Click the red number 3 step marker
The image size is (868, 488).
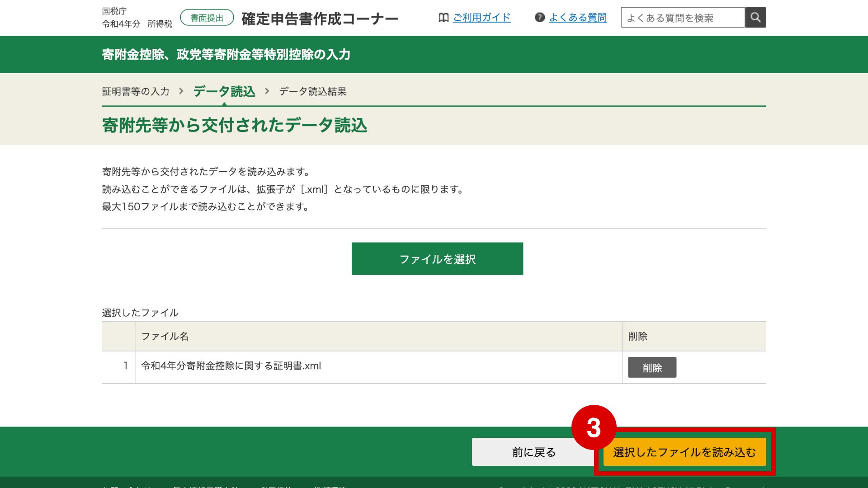coord(594,427)
